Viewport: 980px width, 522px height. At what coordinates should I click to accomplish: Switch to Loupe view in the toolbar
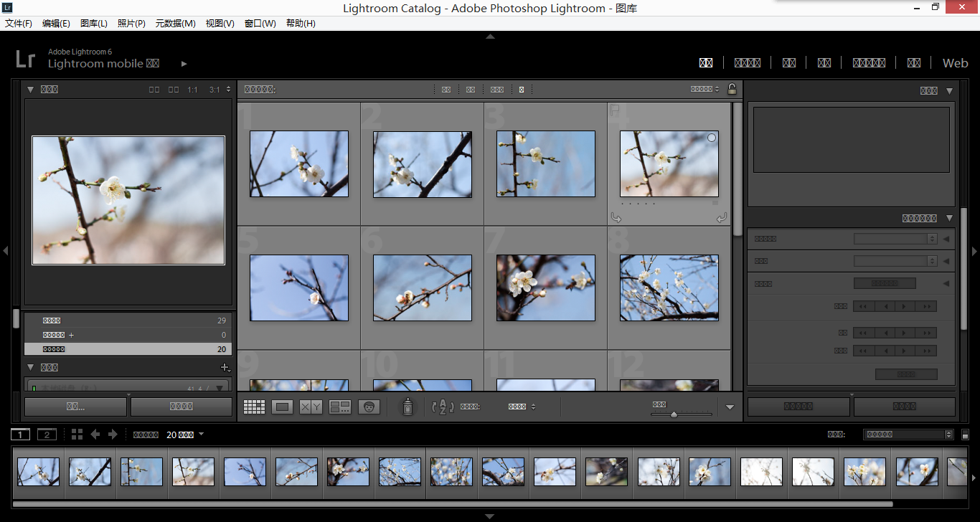point(282,407)
